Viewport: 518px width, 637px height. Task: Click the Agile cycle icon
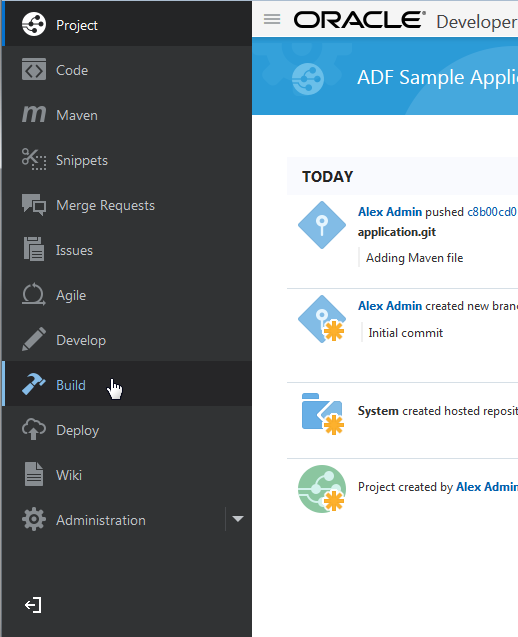(34, 294)
